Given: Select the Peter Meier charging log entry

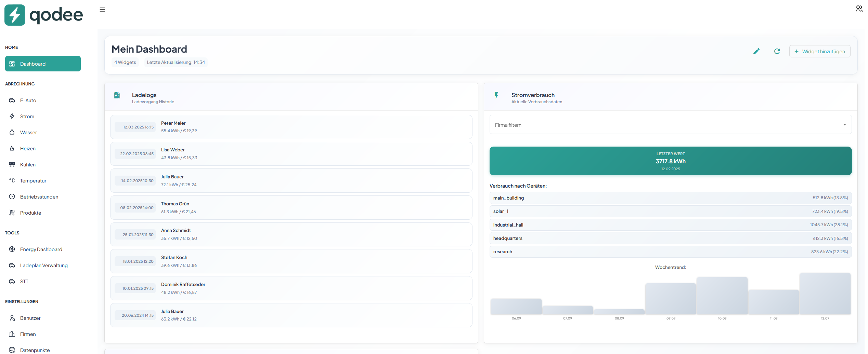Looking at the screenshot, I should coord(291,127).
